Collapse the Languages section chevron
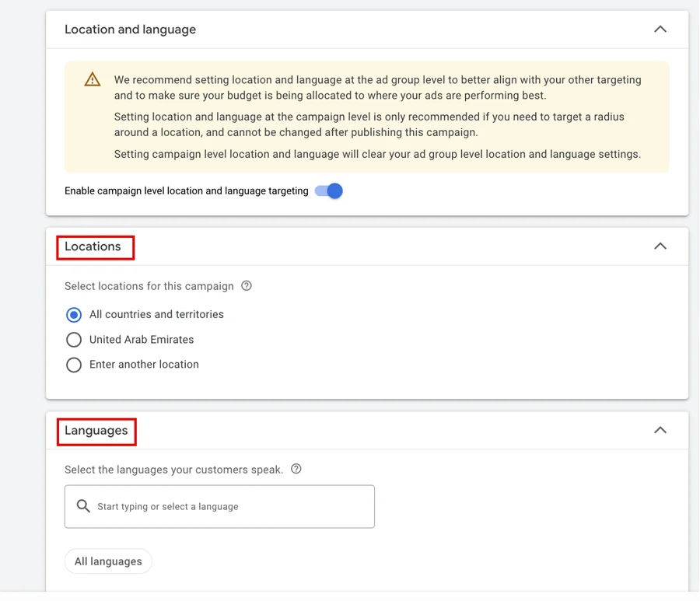The image size is (700, 601). [660, 430]
